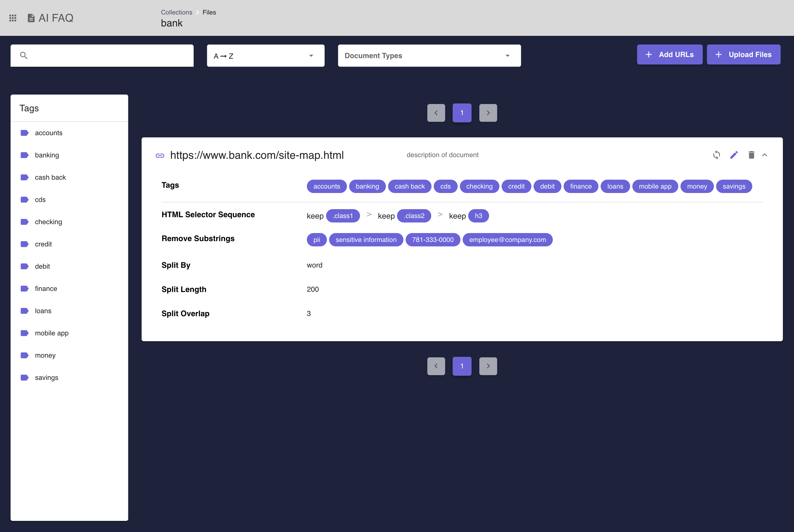This screenshot has height=532, width=794.
Task: Select page 1 in top pagination
Action: point(462,113)
